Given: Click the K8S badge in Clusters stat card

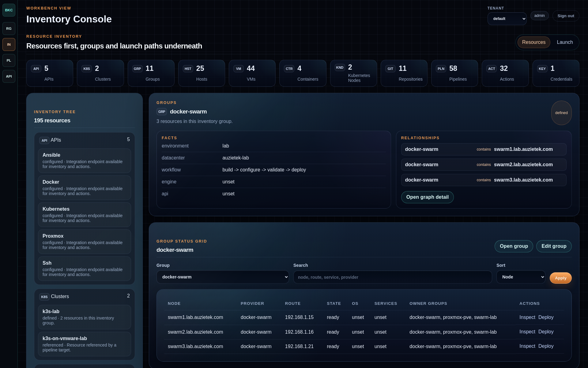Looking at the screenshot, I should point(87,69).
